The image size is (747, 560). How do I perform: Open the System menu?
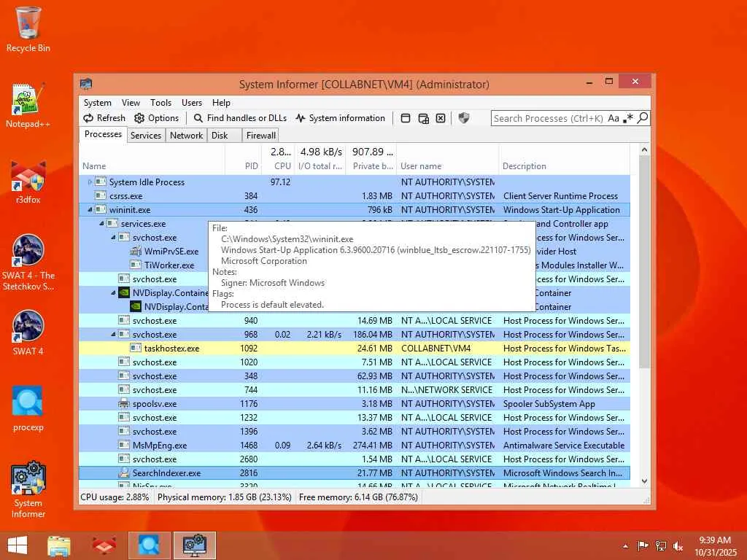97,103
